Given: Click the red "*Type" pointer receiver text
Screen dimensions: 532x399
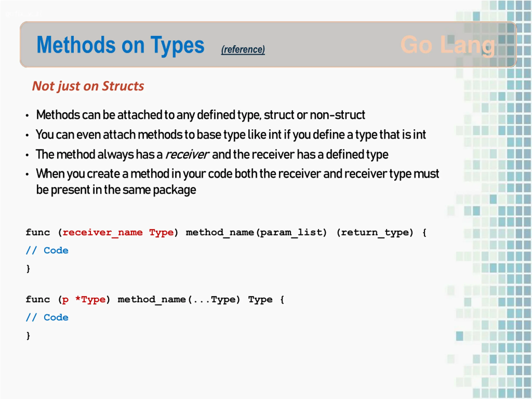Looking at the screenshot, I should pos(90,300).
